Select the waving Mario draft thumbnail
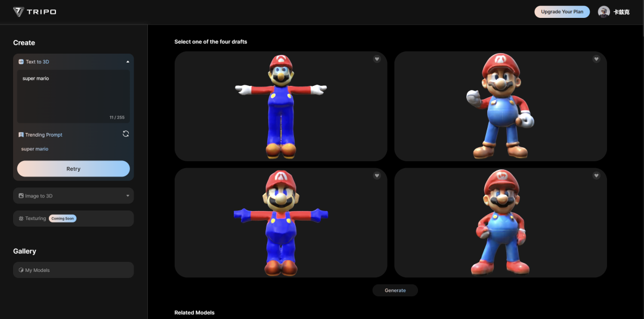This screenshot has width=644, height=319. point(501,106)
